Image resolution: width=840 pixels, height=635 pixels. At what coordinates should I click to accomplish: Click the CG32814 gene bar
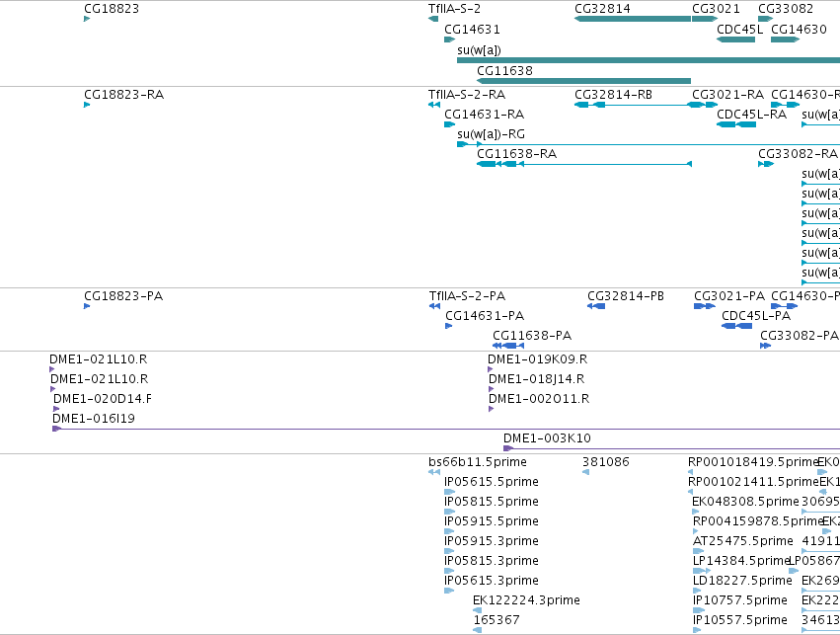click(633, 19)
